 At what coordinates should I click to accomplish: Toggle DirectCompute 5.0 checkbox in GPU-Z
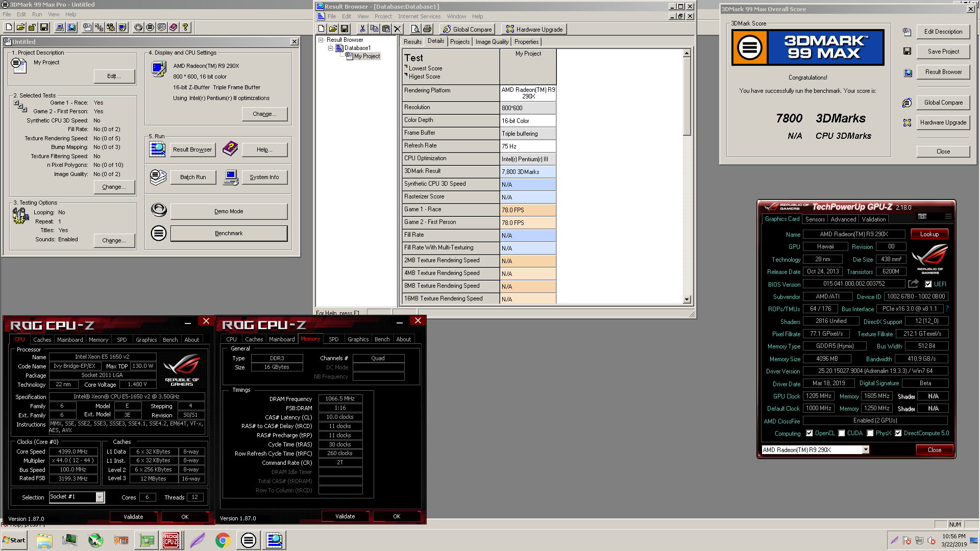tap(898, 433)
